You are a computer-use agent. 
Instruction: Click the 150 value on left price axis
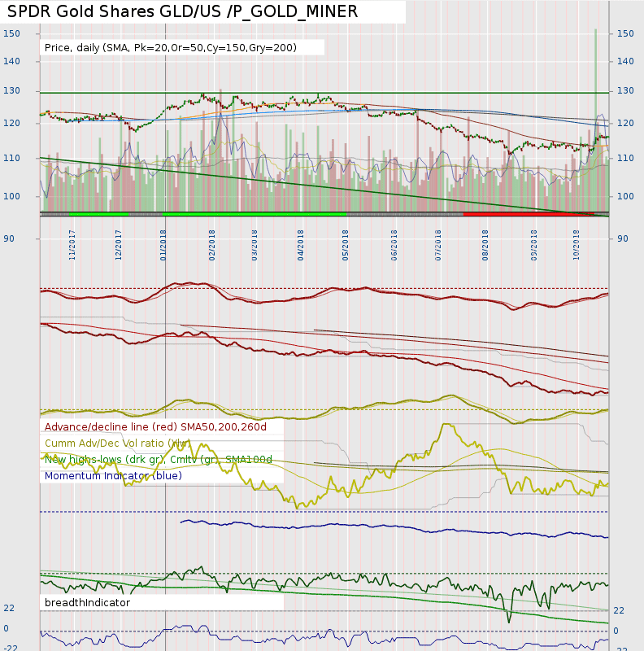click(11, 33)
